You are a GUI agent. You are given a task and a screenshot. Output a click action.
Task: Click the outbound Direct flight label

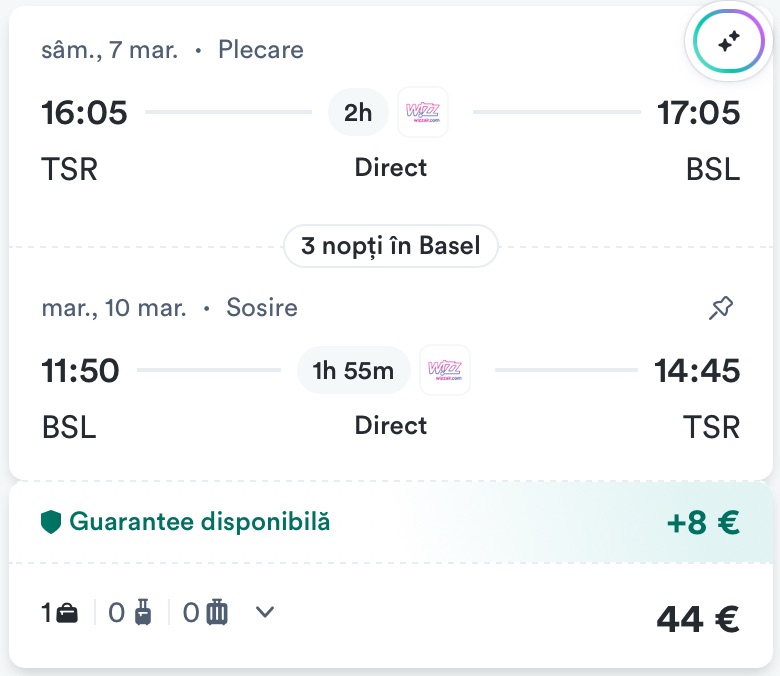pyautogui.click(x=390, y=167)
